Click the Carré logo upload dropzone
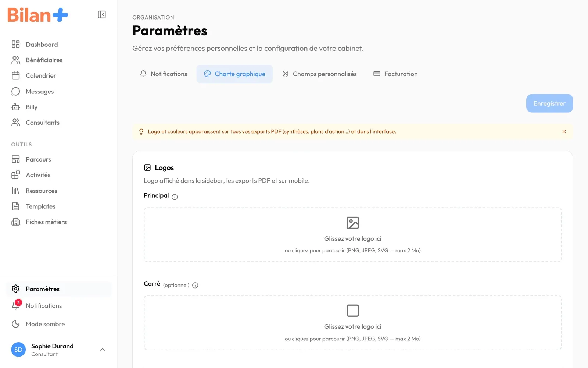This screenshot has height=368, width=588. (x=353, y=323)
